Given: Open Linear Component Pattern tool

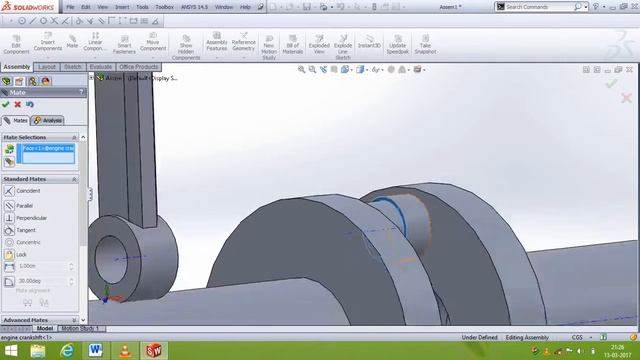Looking at the screenshot, I should tap(95, 42).
